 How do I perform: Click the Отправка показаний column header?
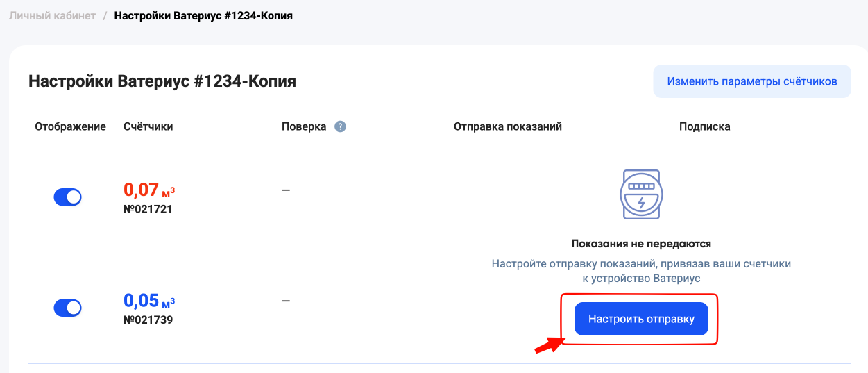508,126
